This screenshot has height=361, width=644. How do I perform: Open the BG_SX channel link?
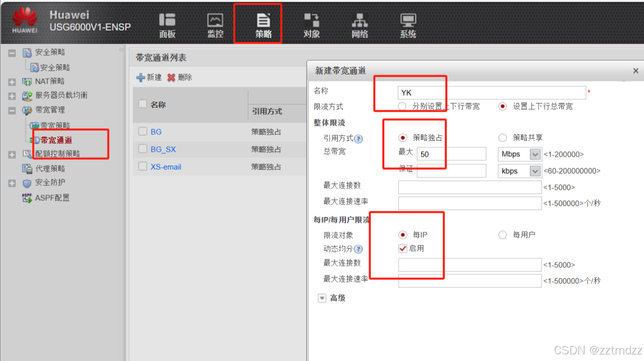pyautogui.click(x=163, y=149)
